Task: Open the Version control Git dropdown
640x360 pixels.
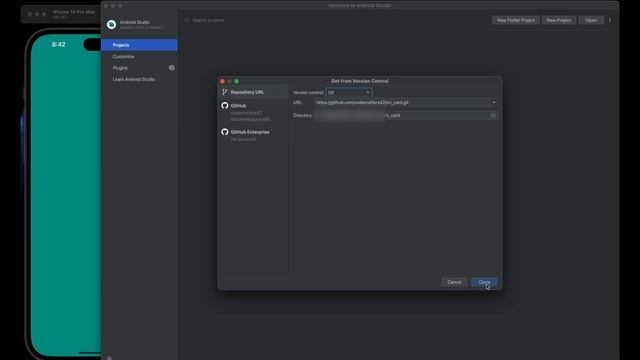Action: tap(349, 93)
